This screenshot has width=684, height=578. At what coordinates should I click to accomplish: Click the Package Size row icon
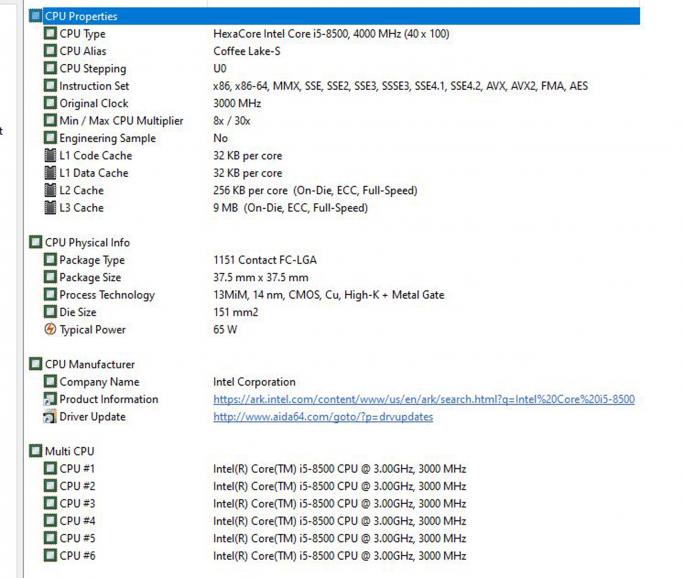tap(50, 277)
